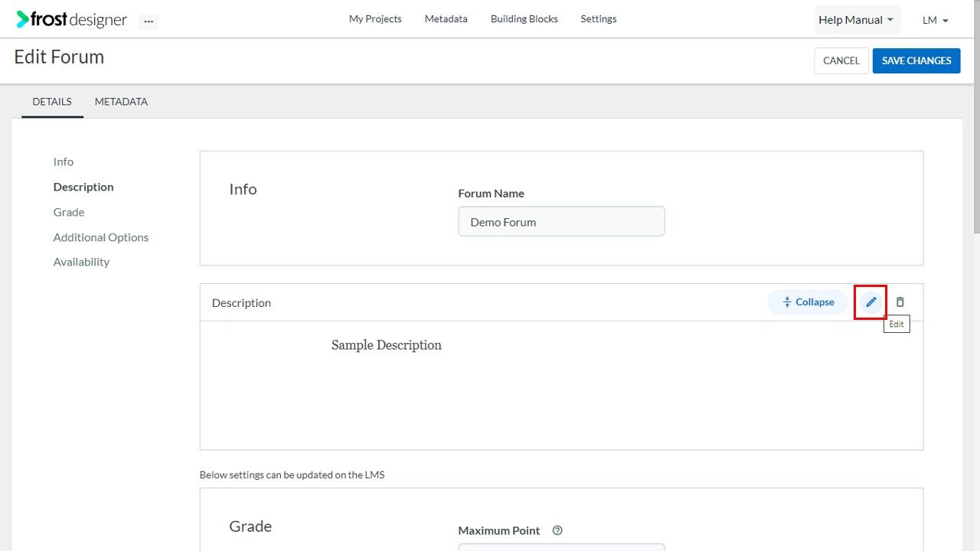This screenshot has height=551, width=980.
Task: Click the Grade section heading
Action: click(250, 527)
